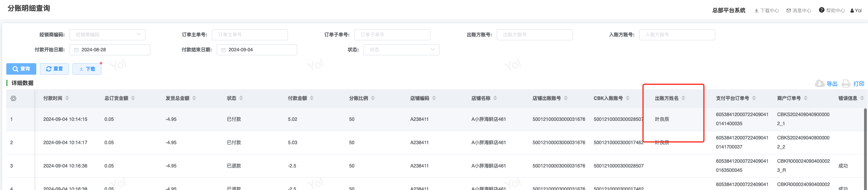The width and height of the screenshot is (868, 190).
Task: Open the message center
Action: pyautogui.click(x=799, y=10)
